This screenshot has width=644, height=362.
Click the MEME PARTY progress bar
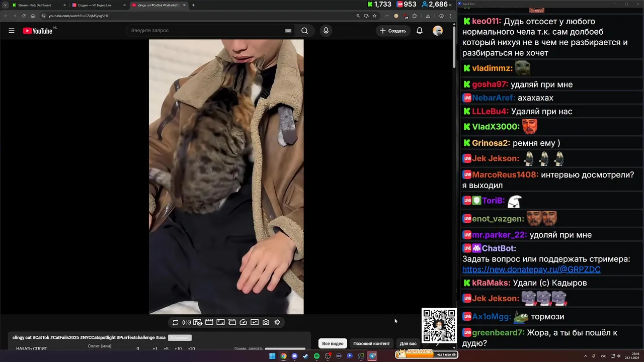(427, 354)
